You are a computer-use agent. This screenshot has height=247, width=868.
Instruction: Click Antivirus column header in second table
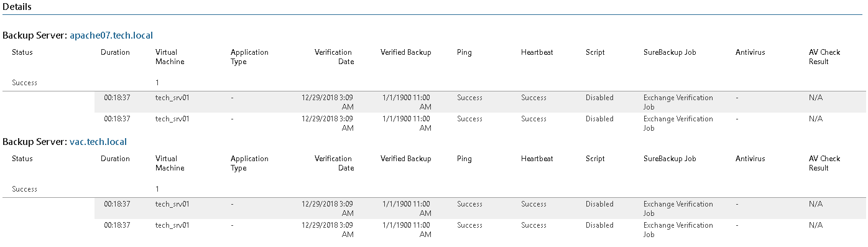point(750,159)
